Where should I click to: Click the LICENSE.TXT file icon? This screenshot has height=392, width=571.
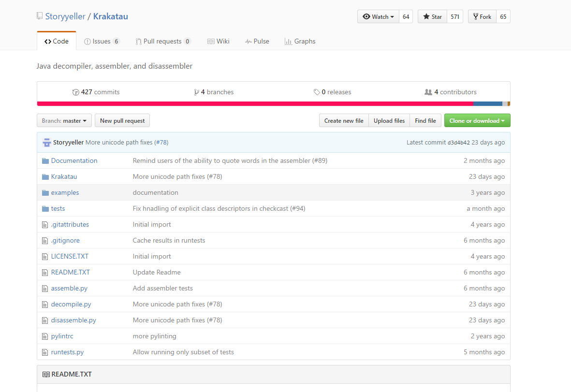pyautogui.click(x=45, y=257)
